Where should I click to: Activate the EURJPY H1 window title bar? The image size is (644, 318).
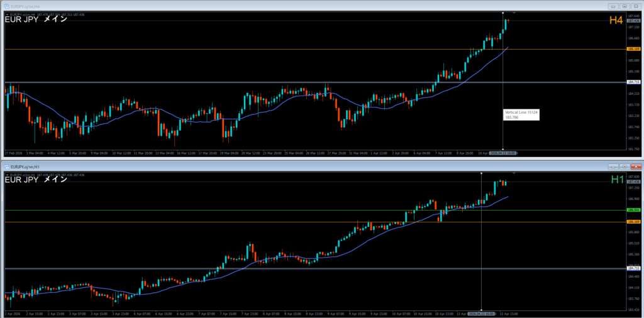[252, 167]
